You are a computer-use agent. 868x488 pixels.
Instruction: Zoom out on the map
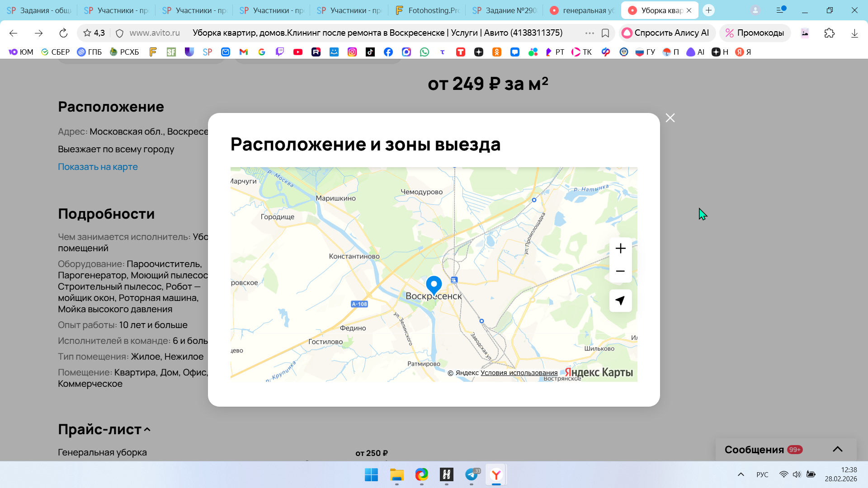coord(620,271)
